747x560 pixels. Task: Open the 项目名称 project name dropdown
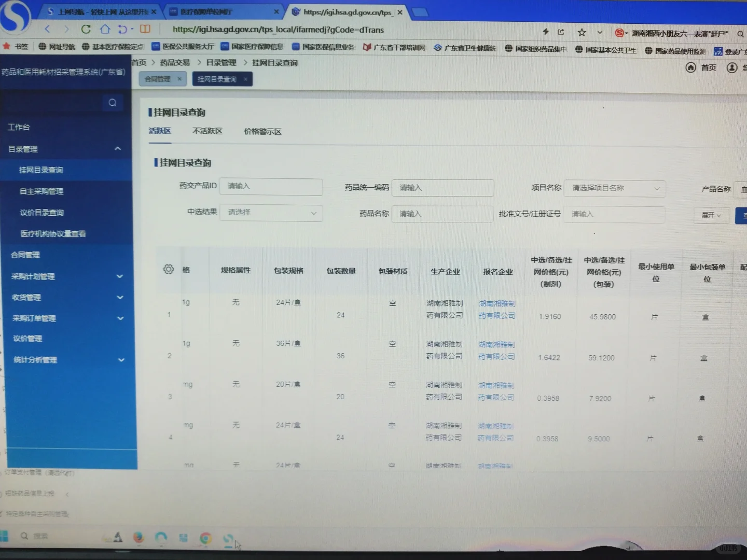click(x=614, y=188)
